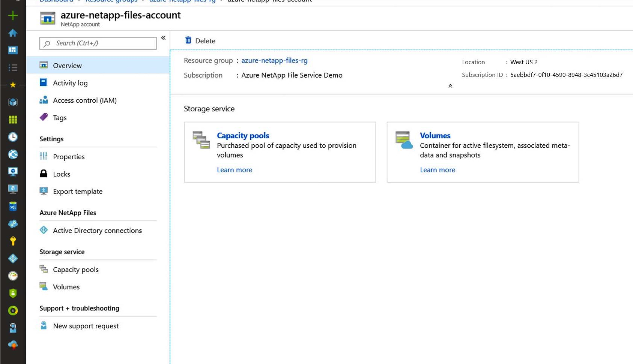This screenshot has width=633, height=364.
Task: Click the Capacity pools card icon
Action: (x=201, y=140)
